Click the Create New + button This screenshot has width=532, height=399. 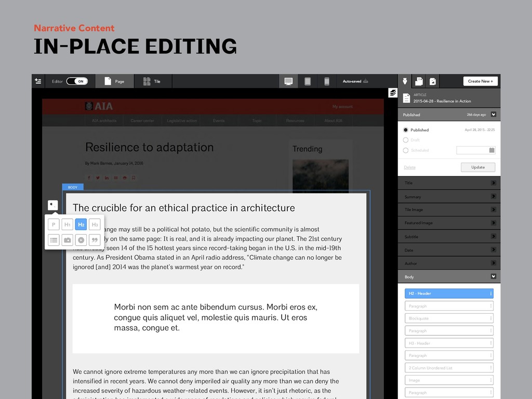tap(480, 81)
